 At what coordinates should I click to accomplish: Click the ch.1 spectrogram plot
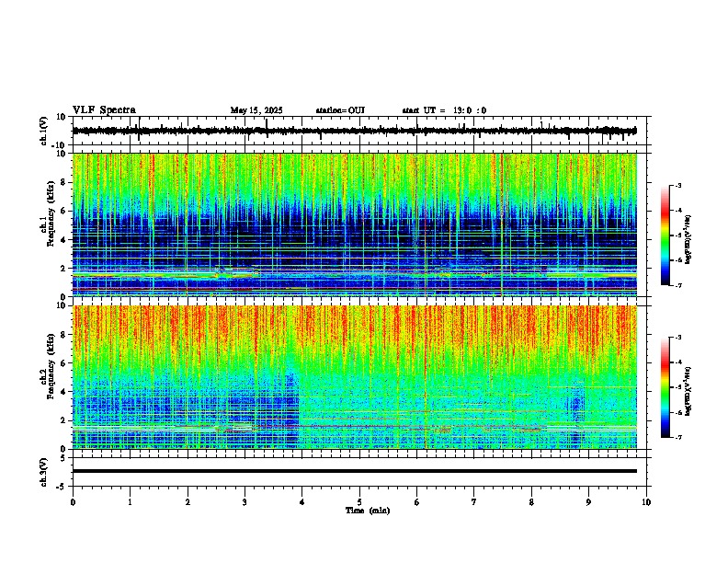[x=354, y=224]
